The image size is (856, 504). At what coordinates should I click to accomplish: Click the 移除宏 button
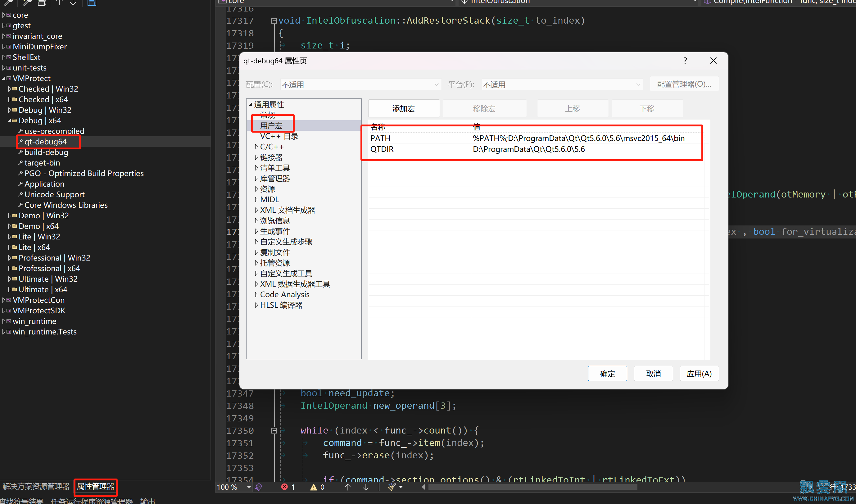click(x=484, y=109)
